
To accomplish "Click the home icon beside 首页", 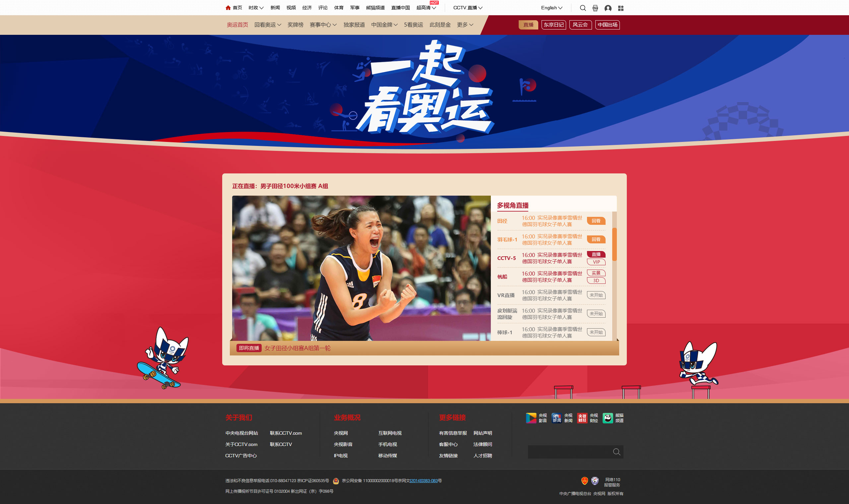I will tap(228, 8).
